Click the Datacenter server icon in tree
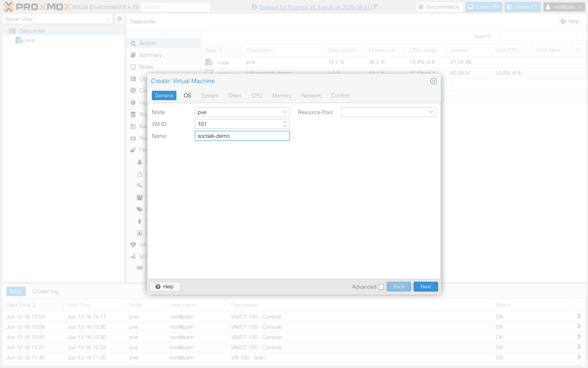The image size is (588, 368). 12,31
